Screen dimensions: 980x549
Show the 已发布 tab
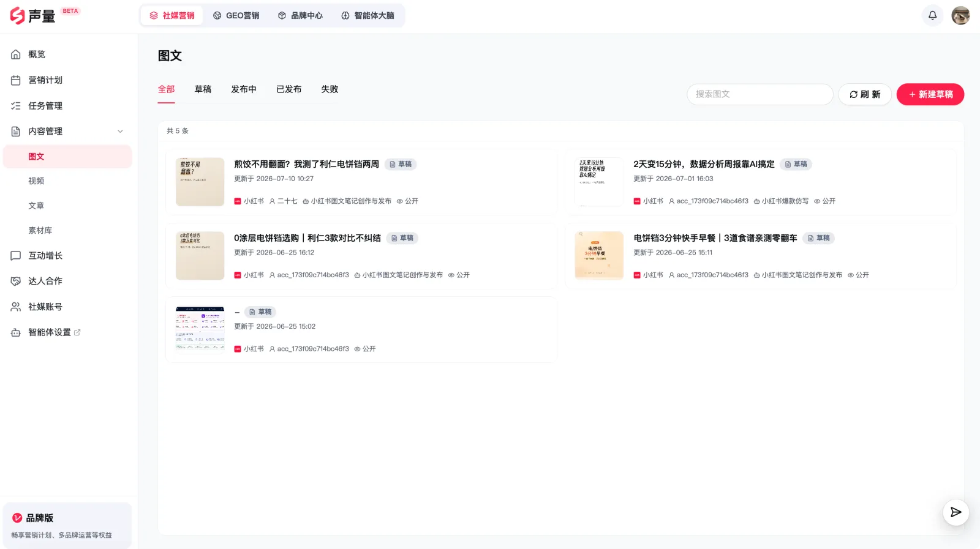(289, 89)
